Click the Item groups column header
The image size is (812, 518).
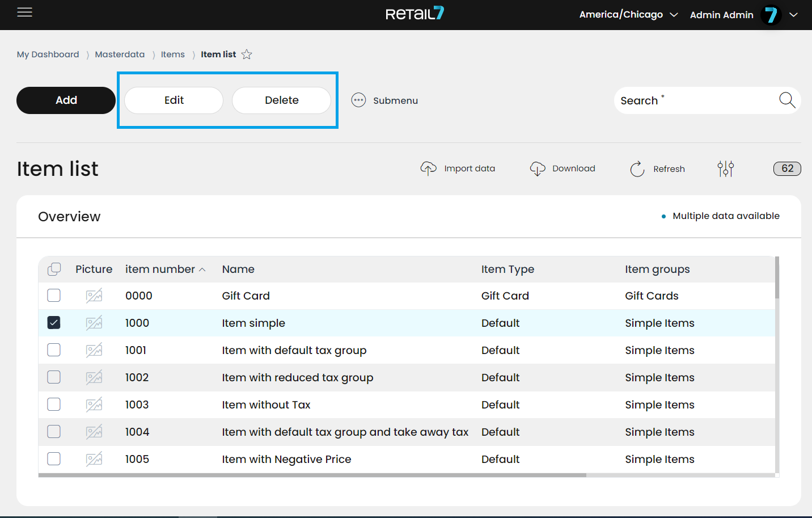657,269
